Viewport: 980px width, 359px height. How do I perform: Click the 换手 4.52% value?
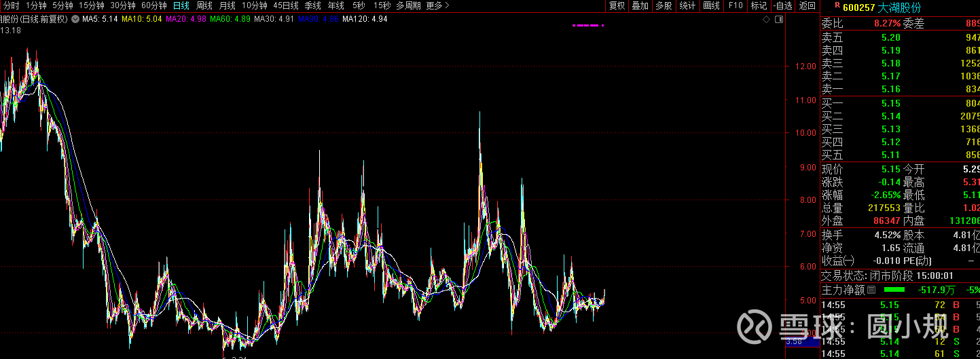[x=888, y=235]
